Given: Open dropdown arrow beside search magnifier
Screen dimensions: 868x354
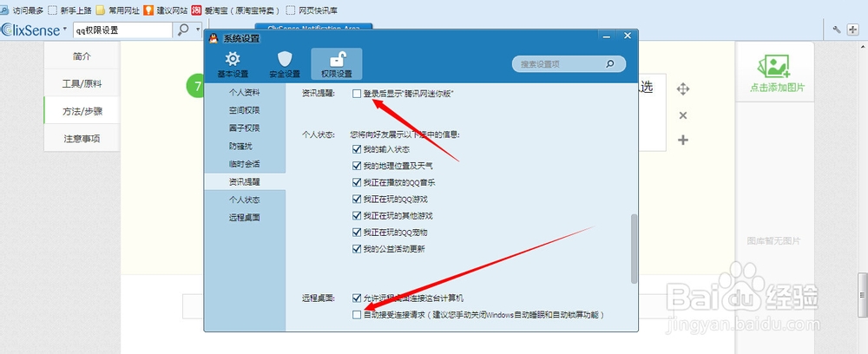Looking at the screenshot, I should 199,29.
